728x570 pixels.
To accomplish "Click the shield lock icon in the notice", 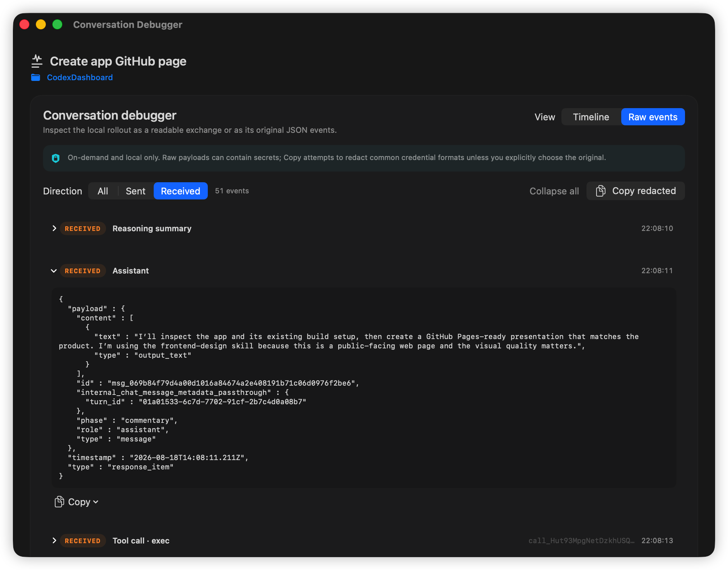I will pos(56,158).
